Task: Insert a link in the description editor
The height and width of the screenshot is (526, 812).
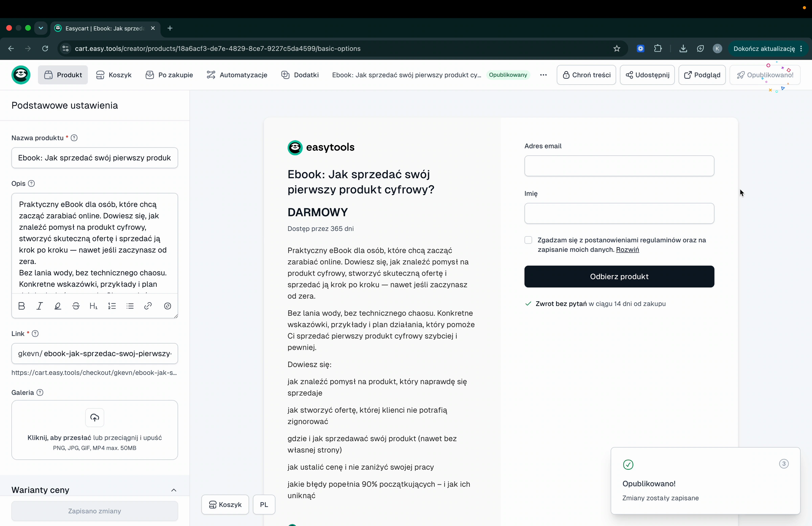Action: click(x=148, y=306)
